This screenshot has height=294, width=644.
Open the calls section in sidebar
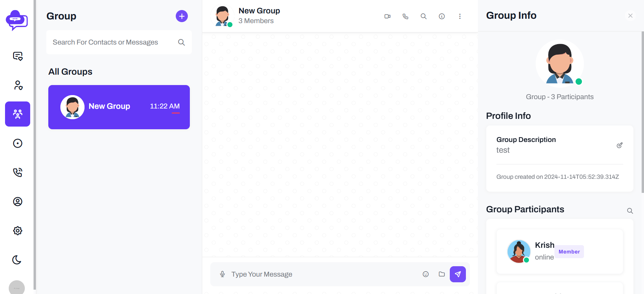tap(18, 172)
